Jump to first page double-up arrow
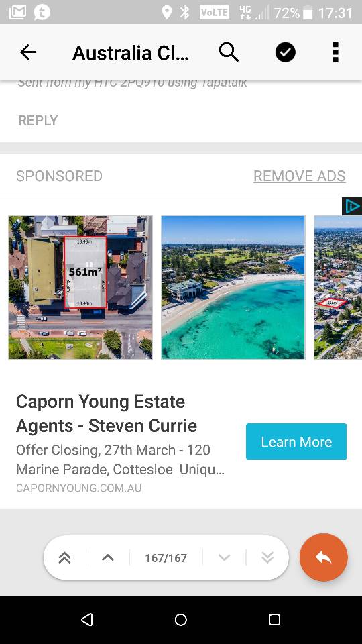This screenshot has width=362, height=644. (64, 557)
